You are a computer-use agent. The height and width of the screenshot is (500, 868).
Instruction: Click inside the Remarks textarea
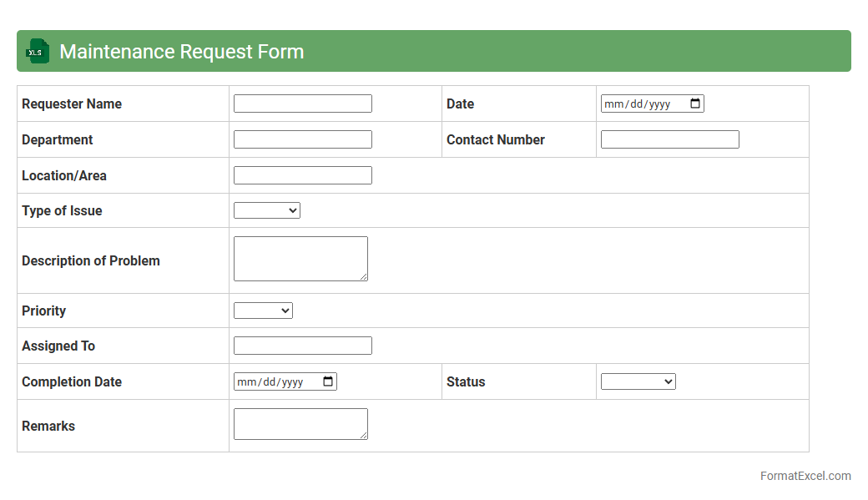pos(300,423)
